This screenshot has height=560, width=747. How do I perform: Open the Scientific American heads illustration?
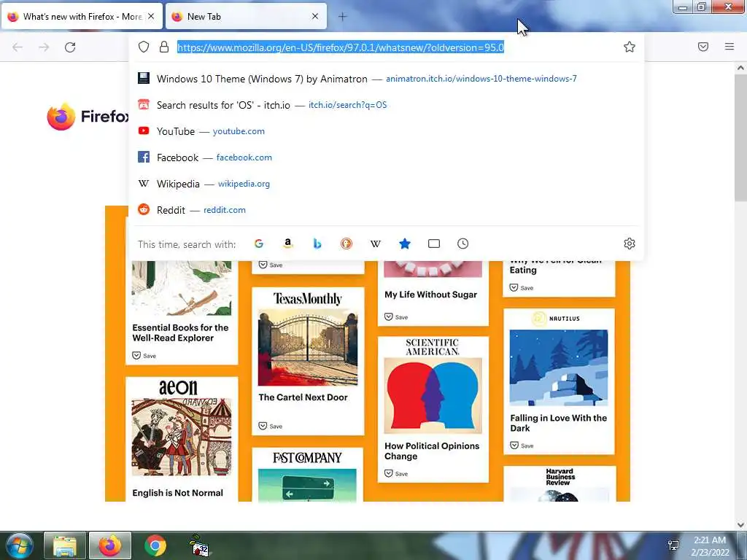point(433,396)
